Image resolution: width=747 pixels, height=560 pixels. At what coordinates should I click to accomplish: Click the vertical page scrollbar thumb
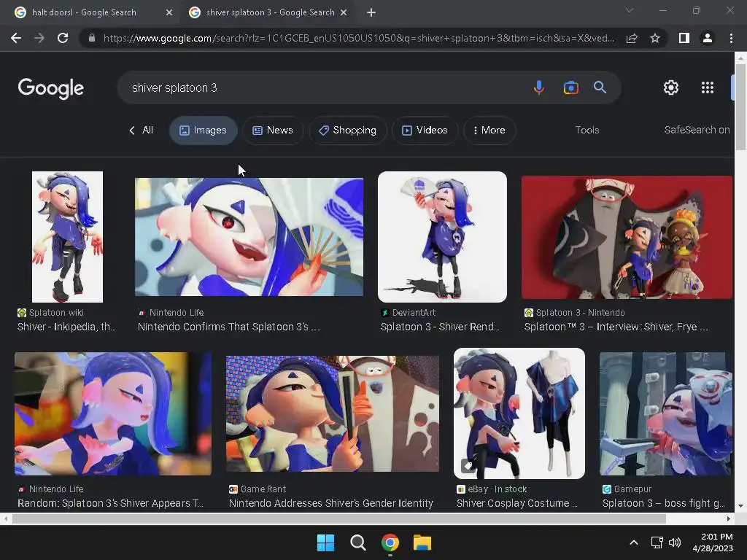[740, 106]
